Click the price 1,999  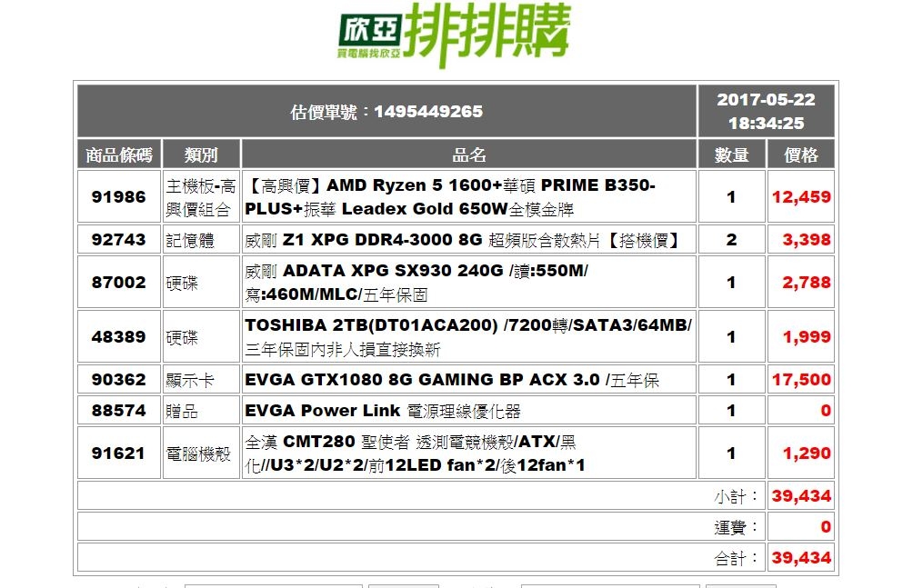[x=807, y=337]
